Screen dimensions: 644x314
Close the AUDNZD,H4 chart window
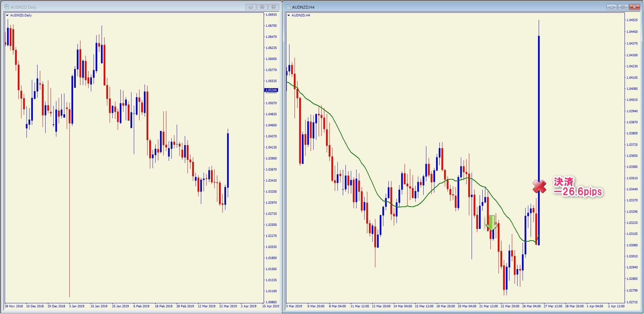(635, 7)
